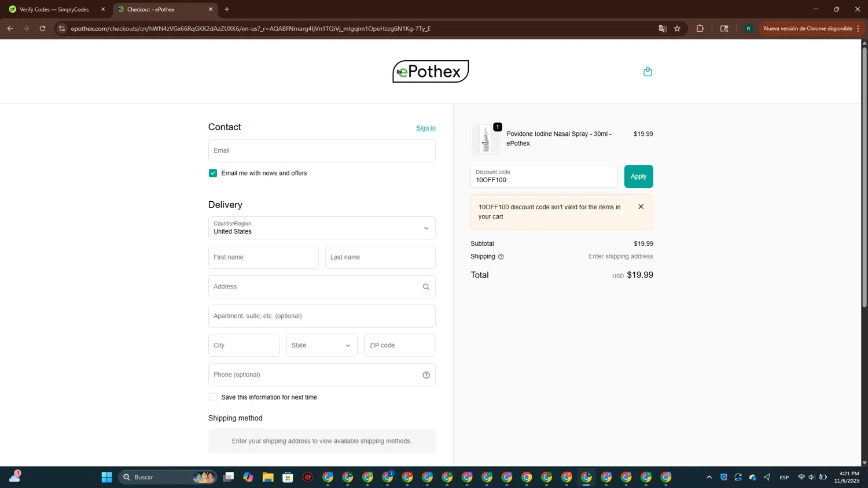Click the USD $19.99 total amount
868x488 pixels.
point(632,275)
